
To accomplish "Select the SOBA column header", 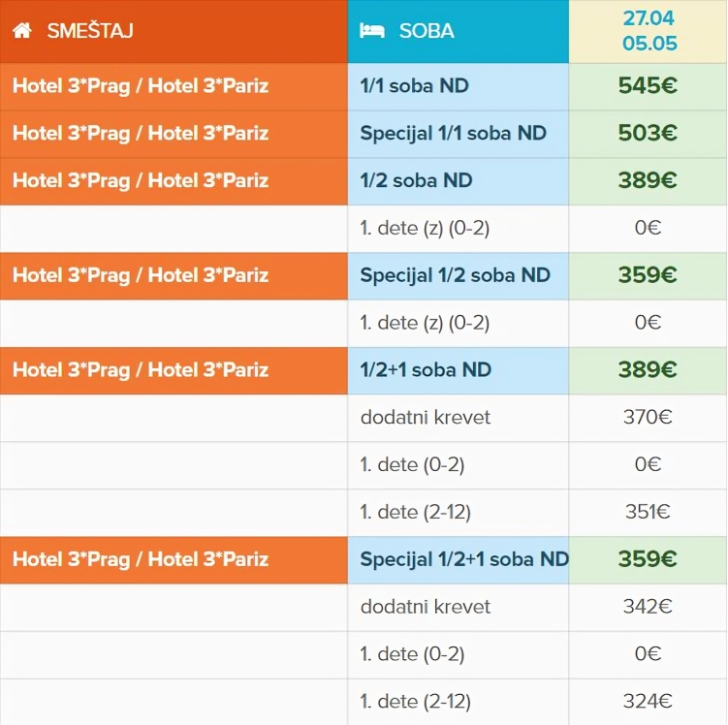I will click(459, 31).
